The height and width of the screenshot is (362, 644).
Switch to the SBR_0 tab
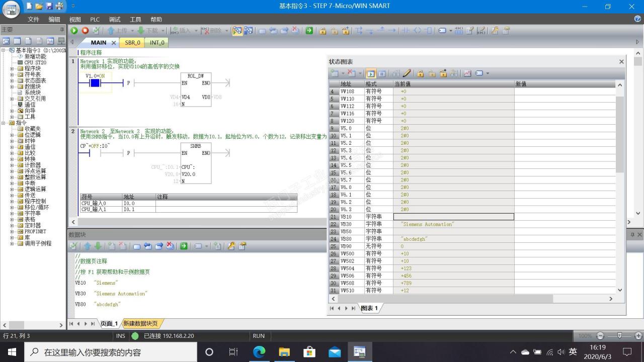click(133, 43)
